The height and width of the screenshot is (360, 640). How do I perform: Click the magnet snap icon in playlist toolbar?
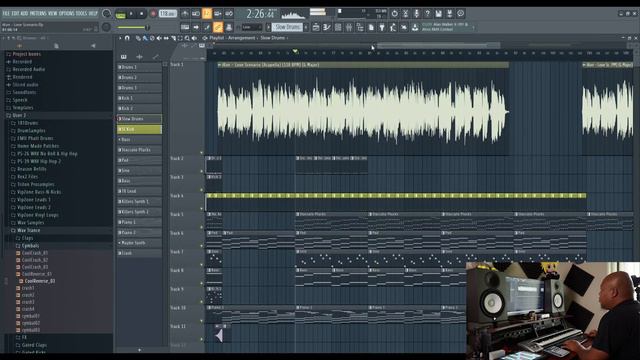tap(127, 38)
